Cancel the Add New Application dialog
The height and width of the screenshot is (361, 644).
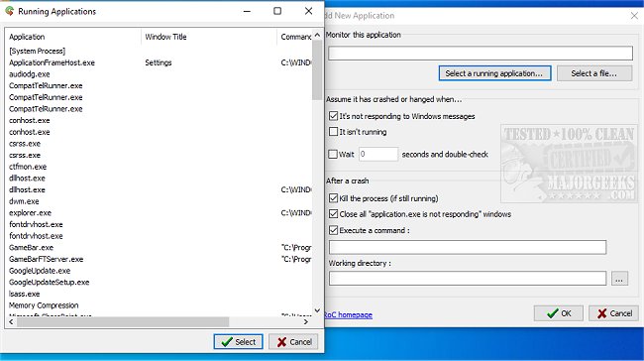(x=613, y=313)
